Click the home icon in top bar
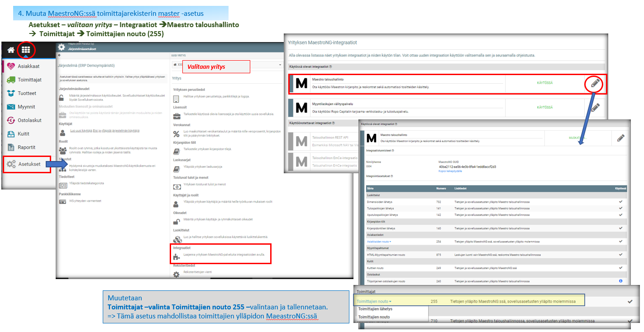This screenshot has width=644, height=332. pyautogui.click(x=10, y=50)
